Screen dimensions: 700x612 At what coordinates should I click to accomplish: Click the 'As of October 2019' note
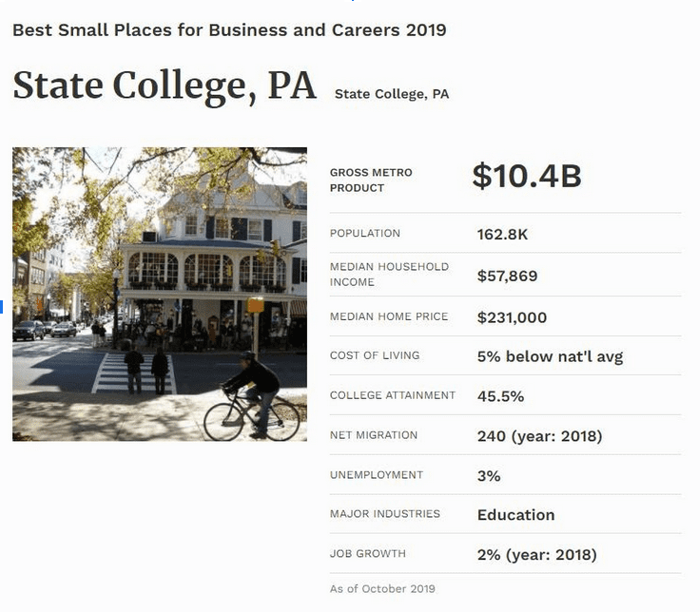click(382, 589)
